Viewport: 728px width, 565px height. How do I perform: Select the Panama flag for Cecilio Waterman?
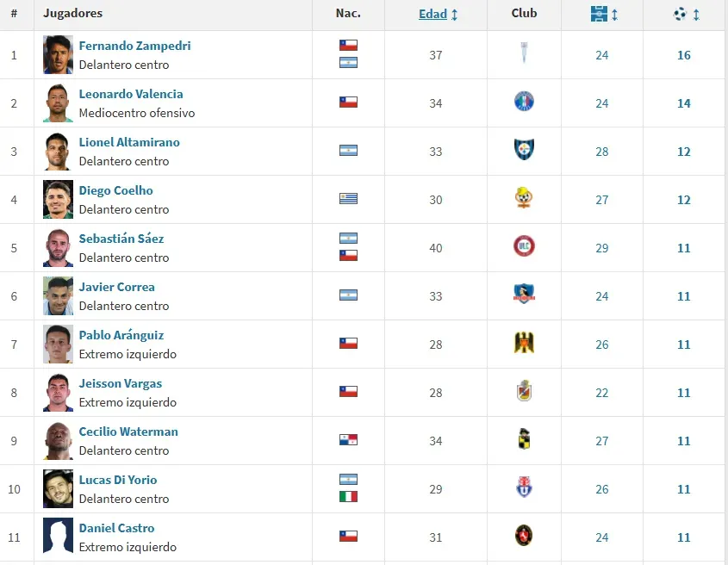pos(348,440)
